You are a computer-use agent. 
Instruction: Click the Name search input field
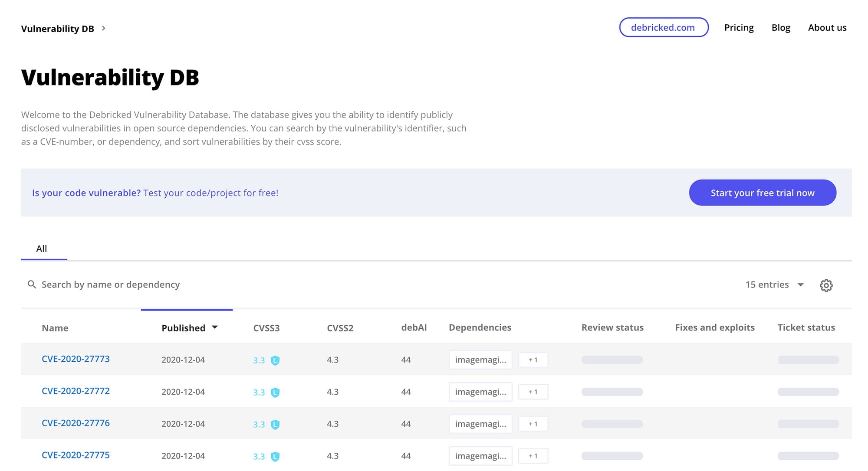click(x=110, y=284)
